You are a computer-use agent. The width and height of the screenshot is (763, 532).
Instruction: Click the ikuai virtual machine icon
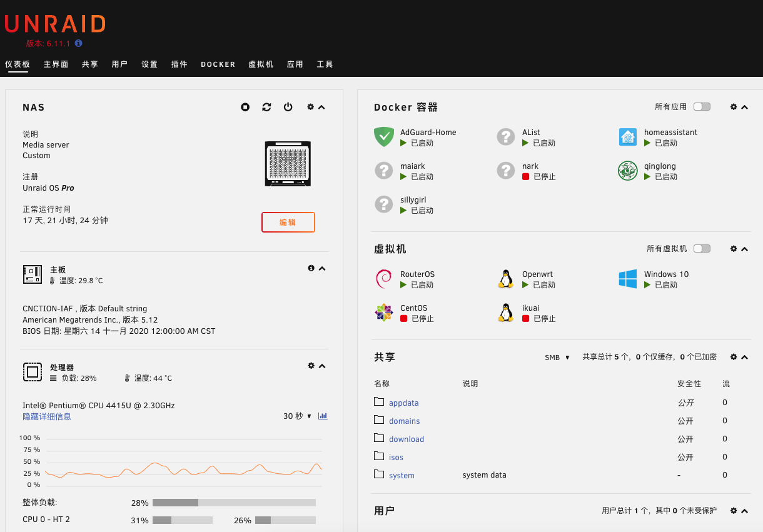505,313
